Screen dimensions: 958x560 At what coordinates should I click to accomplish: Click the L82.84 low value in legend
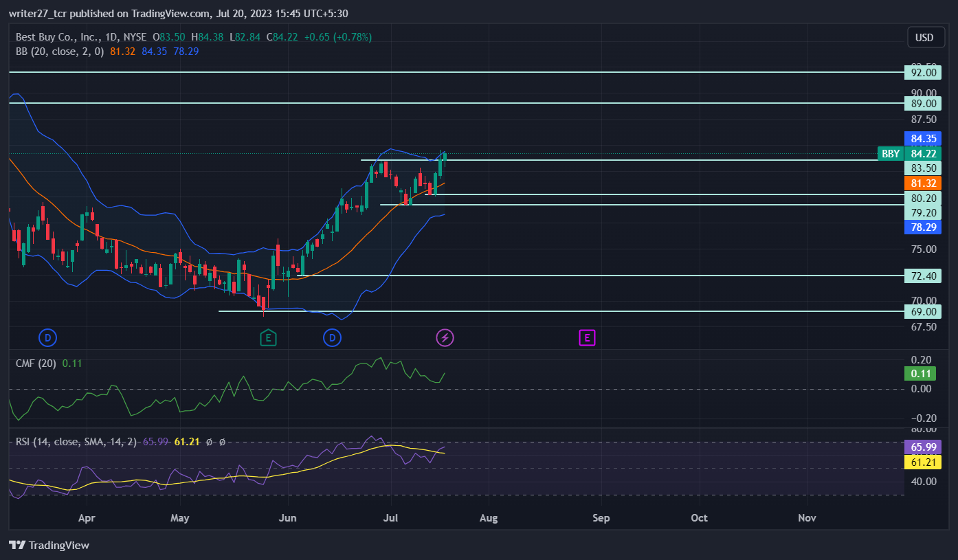(245, 37)
